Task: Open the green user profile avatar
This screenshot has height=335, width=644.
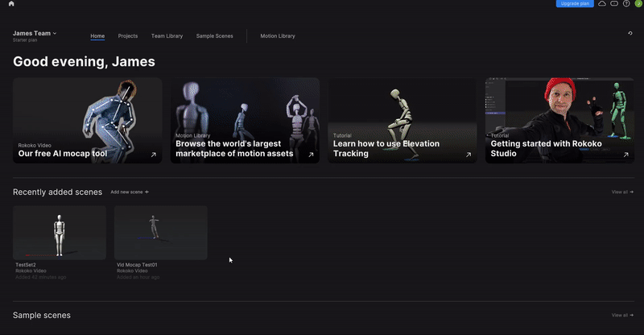Action: tap(638, 4)
